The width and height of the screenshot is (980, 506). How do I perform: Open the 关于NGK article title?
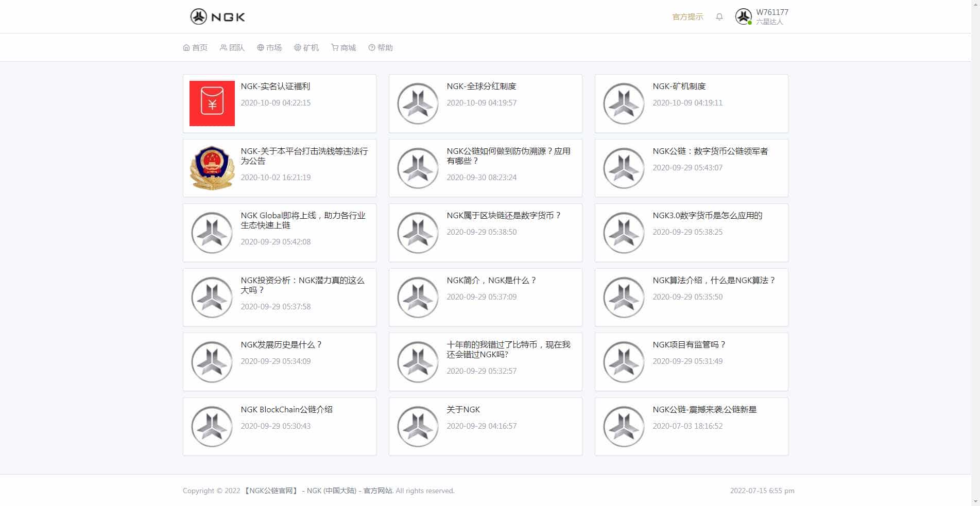point(463,410)
